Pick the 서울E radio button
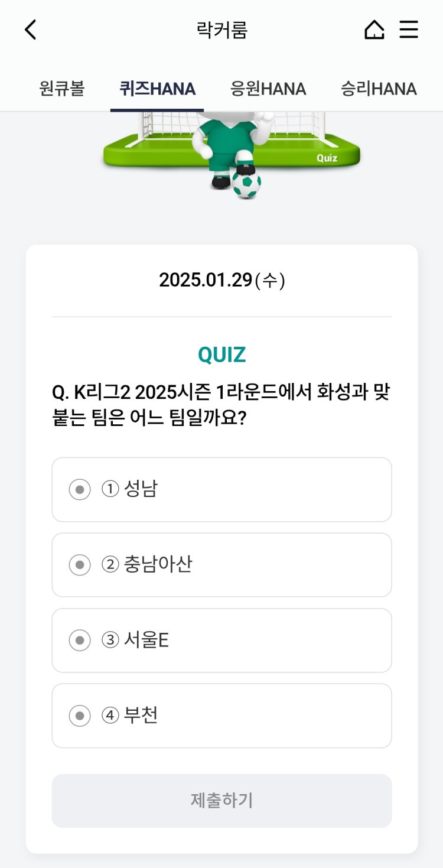 tap(80, 641)
